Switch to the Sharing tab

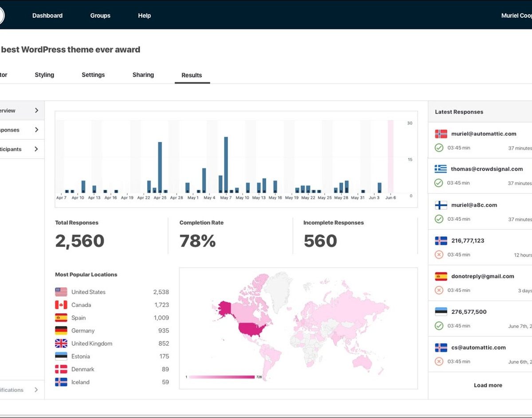(x=143, y=75)
